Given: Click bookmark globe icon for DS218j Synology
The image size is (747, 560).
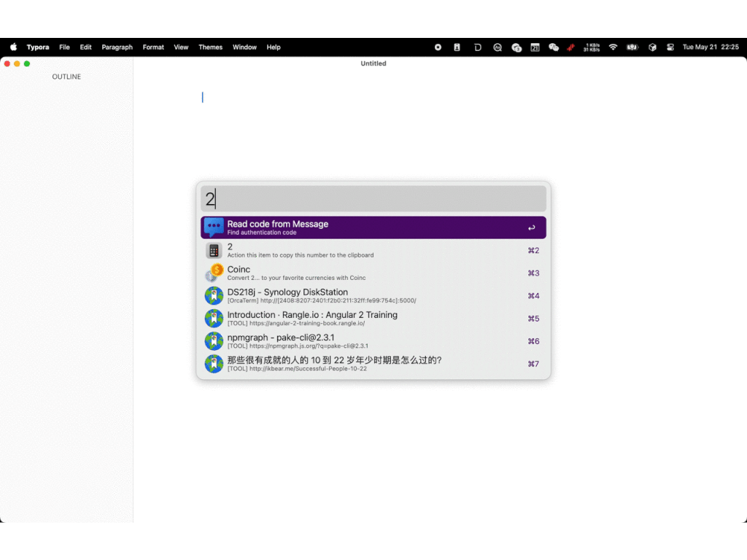Looking at the screenshot, I should (x=214, y=296).
